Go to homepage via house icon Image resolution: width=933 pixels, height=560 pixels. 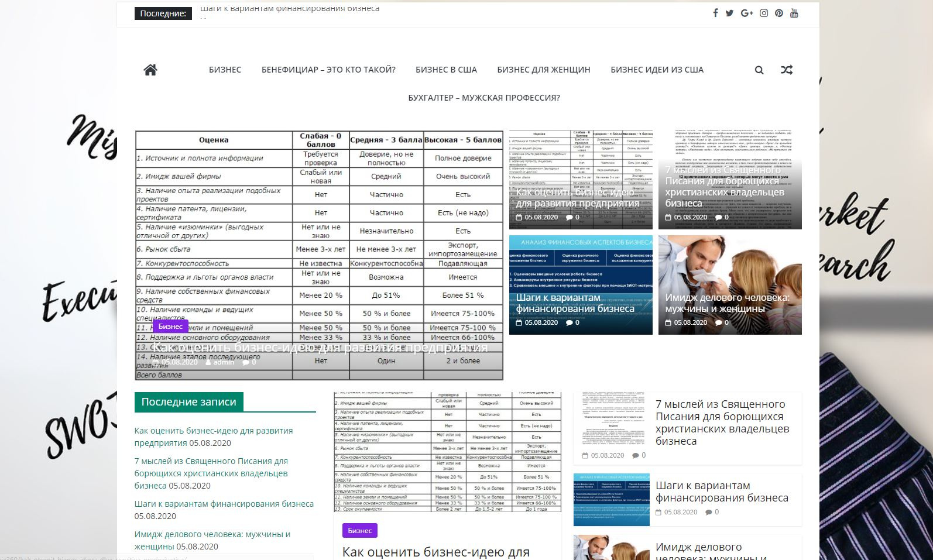tap(150, 70)
